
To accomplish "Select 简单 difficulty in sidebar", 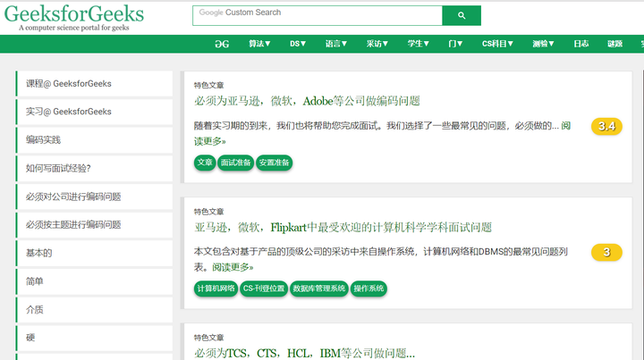I will pyautogui.click(x=94, y=281).
